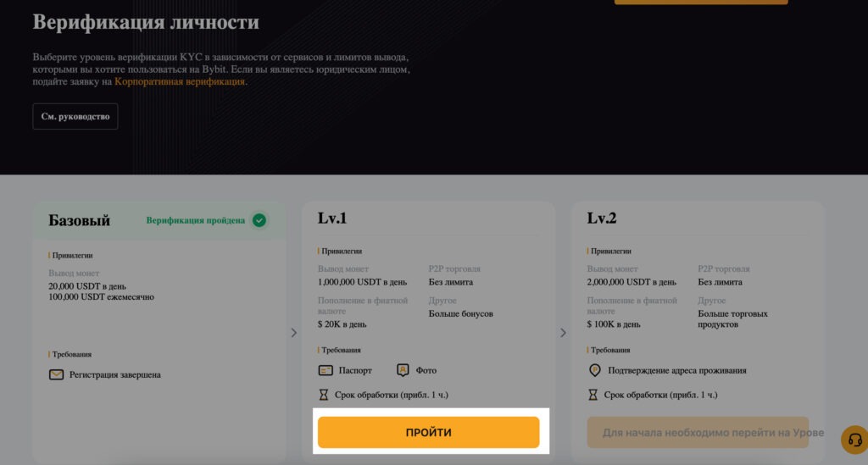Click the hourglass icon in Lv.1 card
The image size is (868, 465).
coord(324,395)
